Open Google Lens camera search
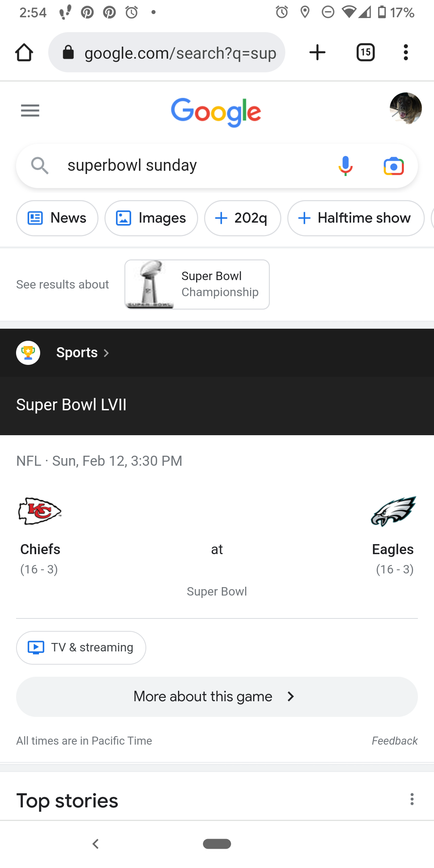 [x=393, y=166]
